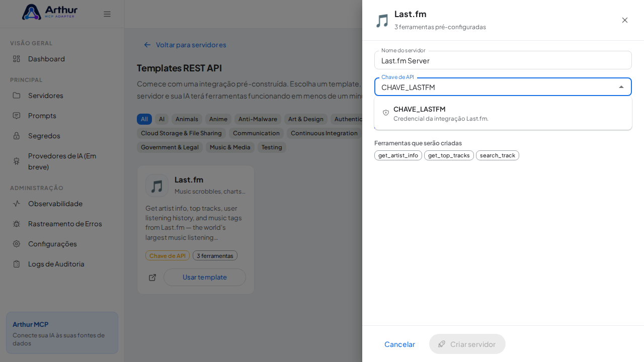Click the get_artist_info tool chip
Viewport: 644px width, 362px height.
[398, 155]
